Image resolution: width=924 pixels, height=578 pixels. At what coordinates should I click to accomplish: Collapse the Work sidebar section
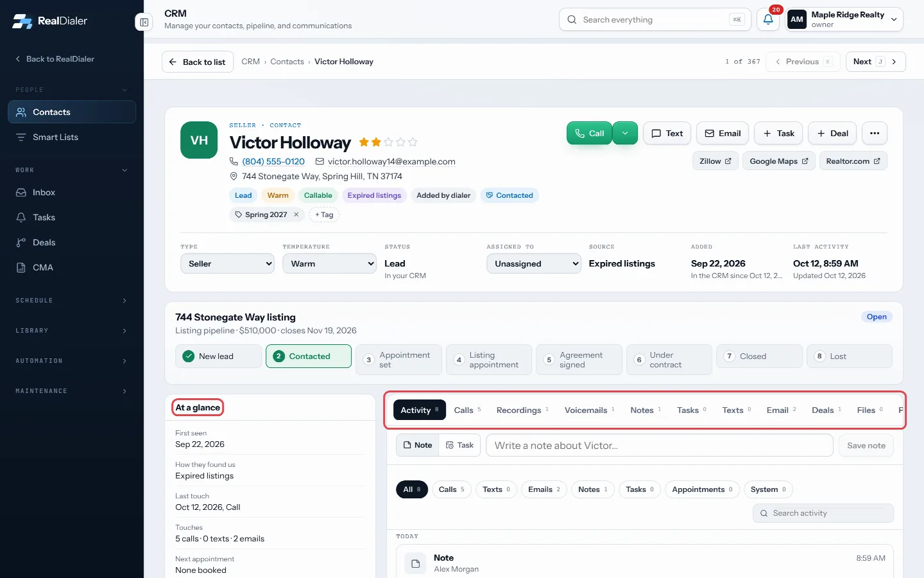pyautogui.click(x=72, y=170)
